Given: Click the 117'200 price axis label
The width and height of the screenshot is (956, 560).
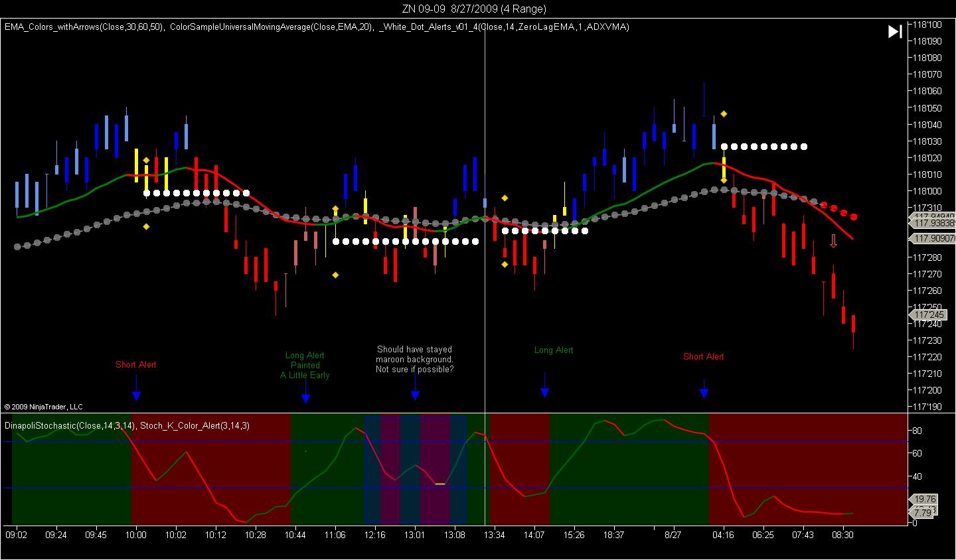Looking at the screenshot, I should (x=927, y=390).
